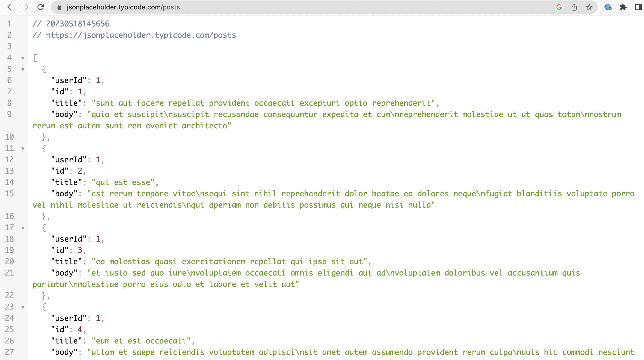Viewport: 644px width, 360px height.
Task: Click the line number 9 in gutter
Action: pos(9,114)
